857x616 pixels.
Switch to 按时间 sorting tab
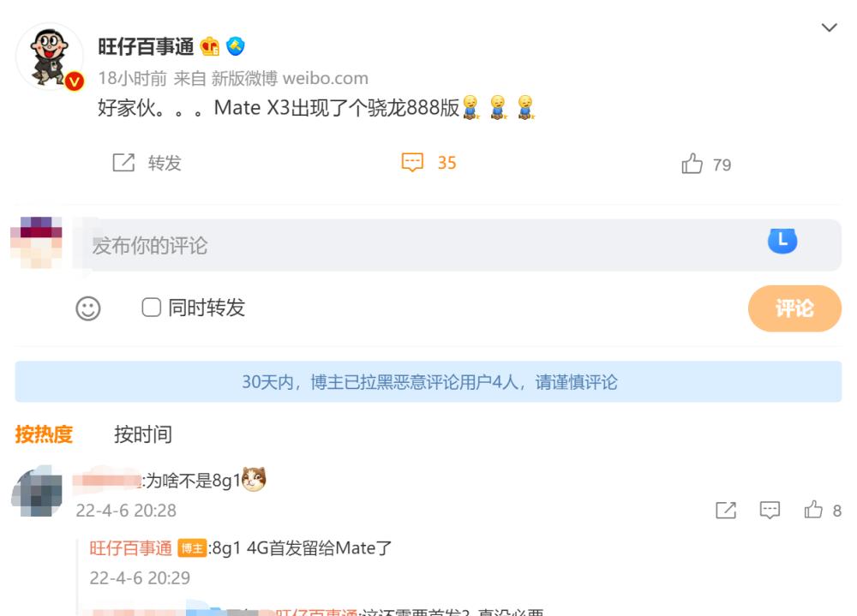(143, 434)
